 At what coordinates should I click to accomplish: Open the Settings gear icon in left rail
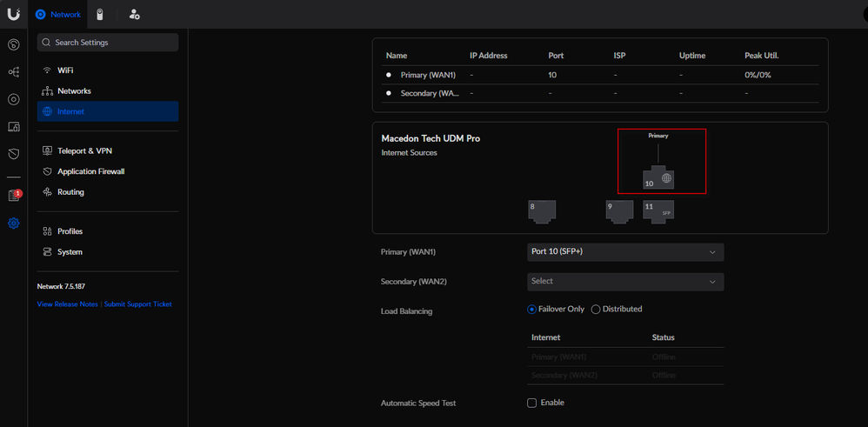pos(14,224)
